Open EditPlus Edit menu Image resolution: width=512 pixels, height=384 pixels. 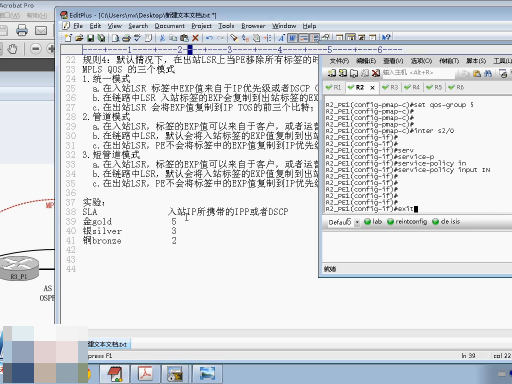click(x=95, y=26)
